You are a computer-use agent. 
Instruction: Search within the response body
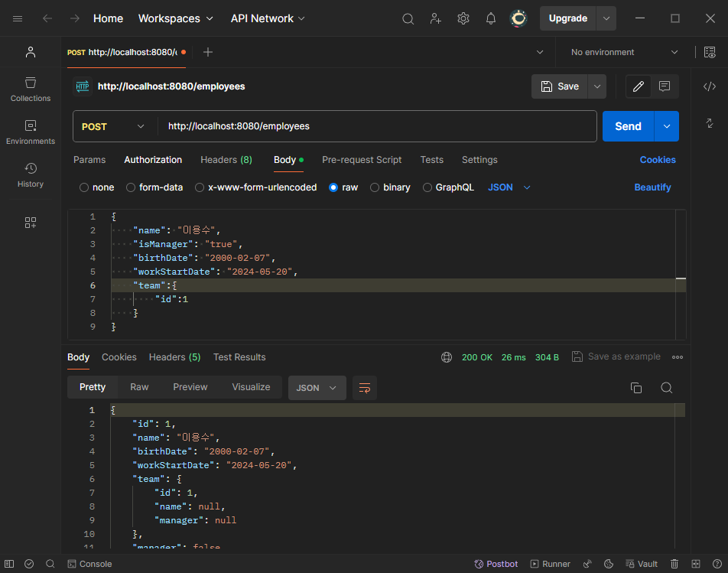(666, 388)
